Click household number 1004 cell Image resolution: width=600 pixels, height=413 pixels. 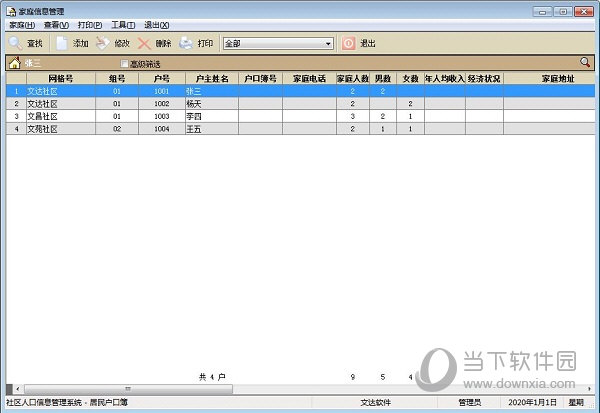coord(162,129)
